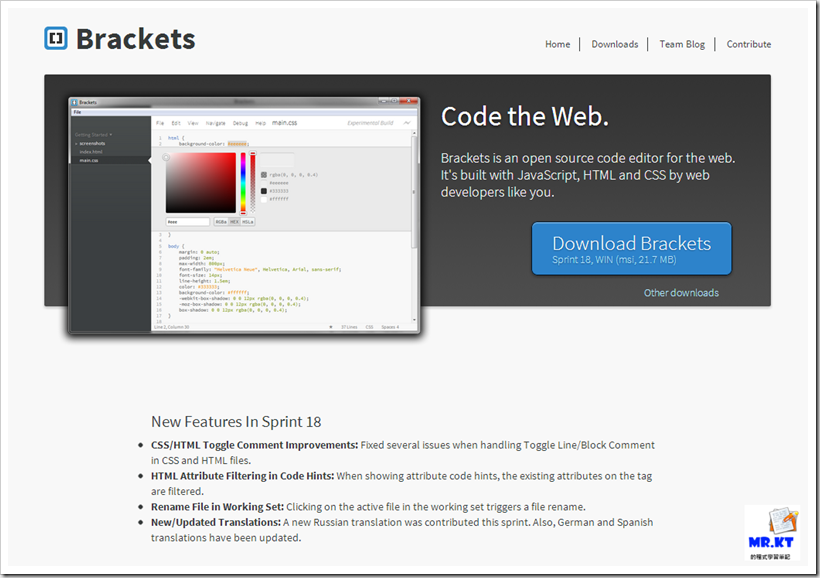Click the Line 2, Column 30 status text
The height and width of the screenshot is (578, 820).
[x=172, y=327]
